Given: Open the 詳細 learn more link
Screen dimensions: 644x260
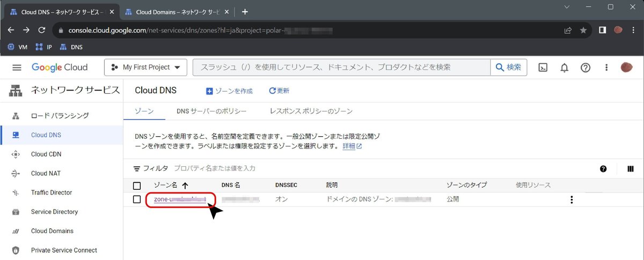Looking at the screenshot, I should click(x=352, y=146).
